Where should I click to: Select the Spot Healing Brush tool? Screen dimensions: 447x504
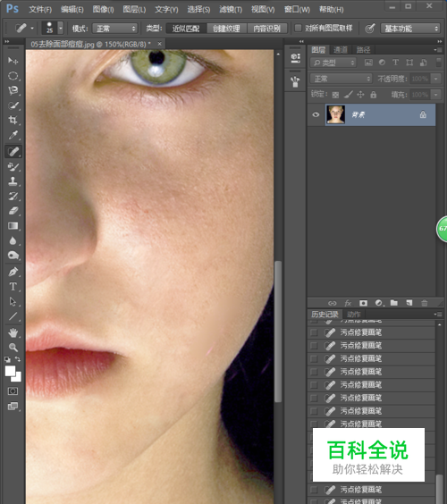pyautogui.click(x=13, y=151)
